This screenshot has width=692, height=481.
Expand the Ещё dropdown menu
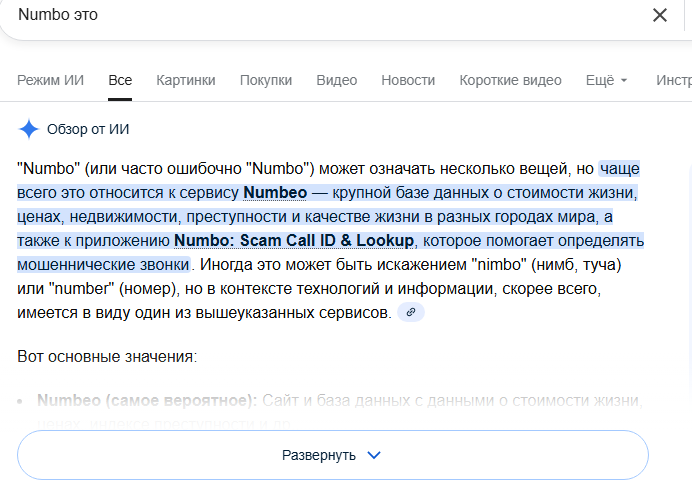coord(606,81)
